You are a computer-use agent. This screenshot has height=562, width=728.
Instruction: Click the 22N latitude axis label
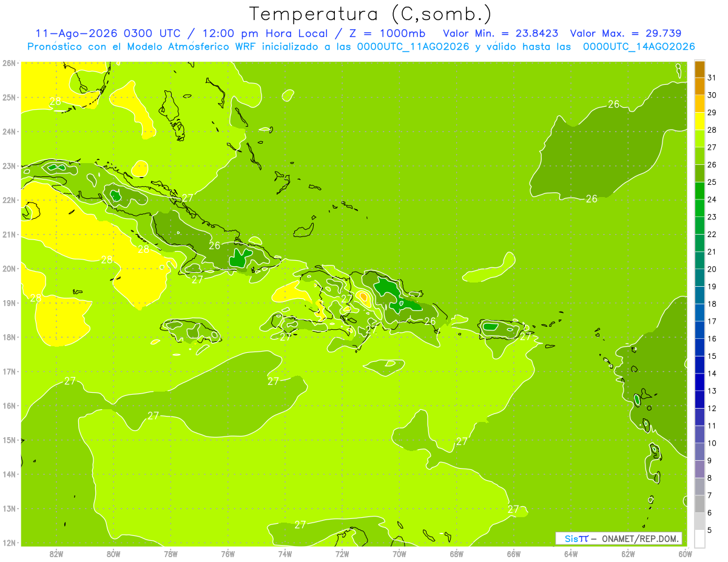pyautogui.click(x=9, y=200)
